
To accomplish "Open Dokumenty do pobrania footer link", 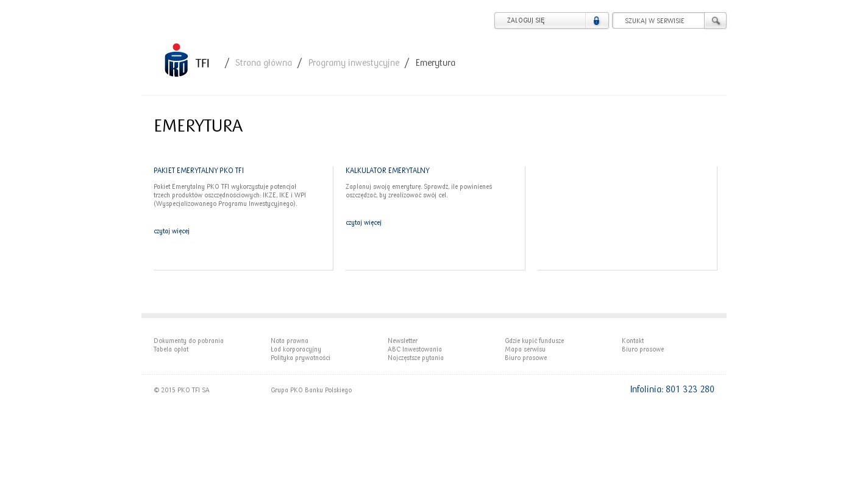I will click(x=188, y=341).
